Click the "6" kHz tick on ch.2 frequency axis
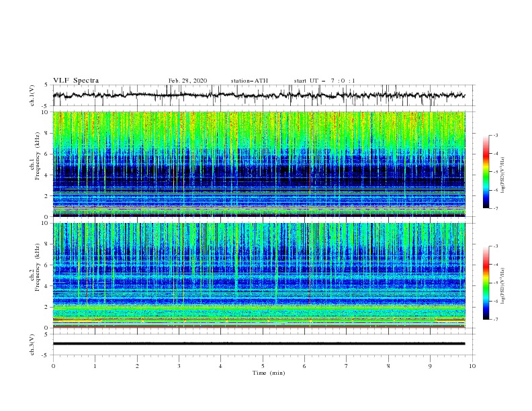Viewport: 532px width, 411px height. click(x=46, y=265)
